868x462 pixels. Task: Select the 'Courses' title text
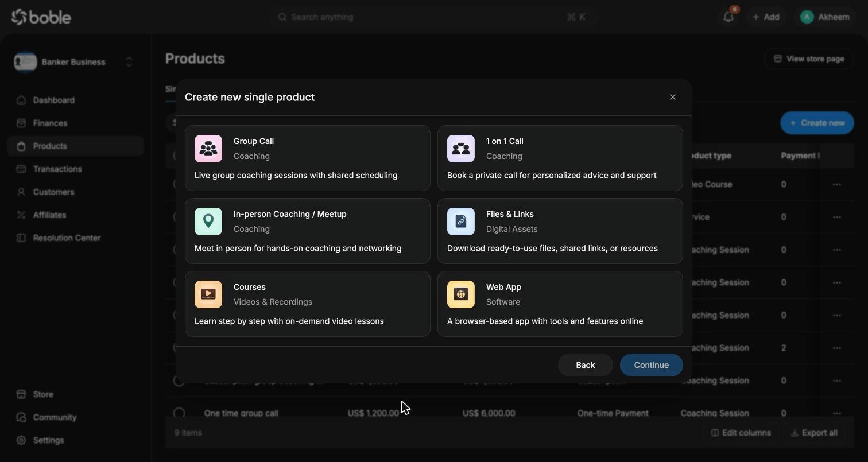250,287
